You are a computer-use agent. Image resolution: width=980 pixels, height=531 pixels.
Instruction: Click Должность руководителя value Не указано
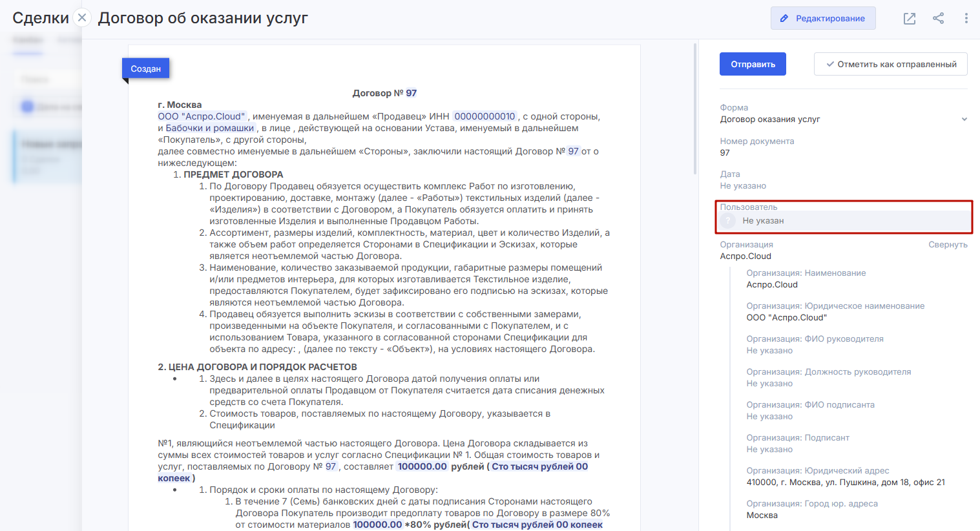pyautogui.click(x=769, y=383)
